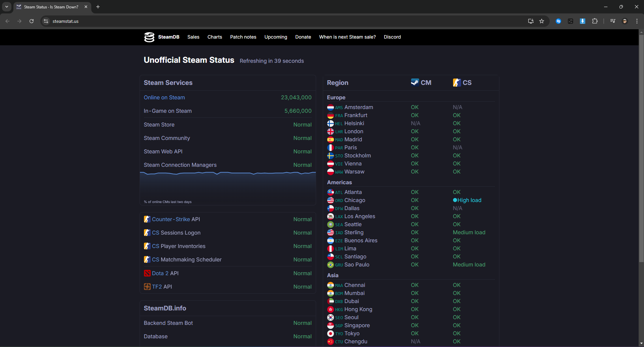Screen dimensions: 644x347
Task: Open the Chrome three-dot menu
Action: pos(637,21)
